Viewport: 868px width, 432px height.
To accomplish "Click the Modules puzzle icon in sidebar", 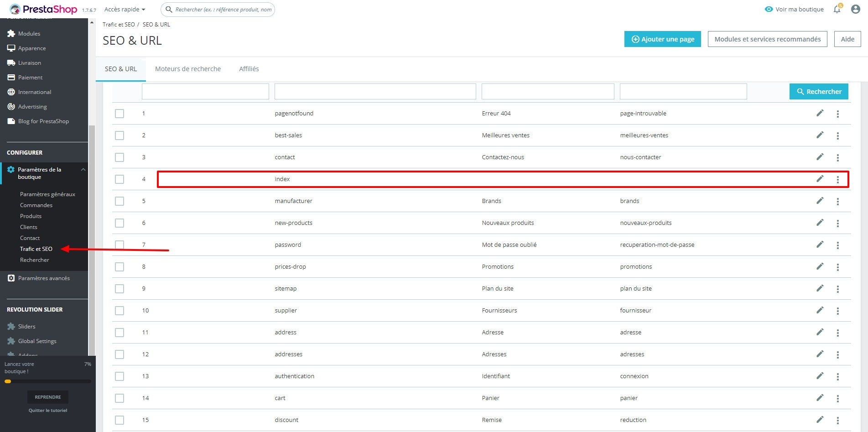I will click(x=11, y=33).
